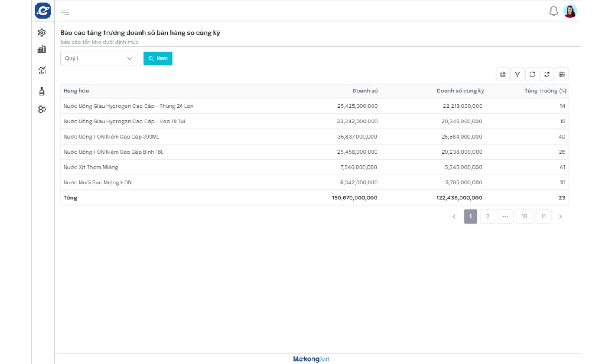
Task: Expand the Quý I quarter dropdown
Action: point(99,58)
